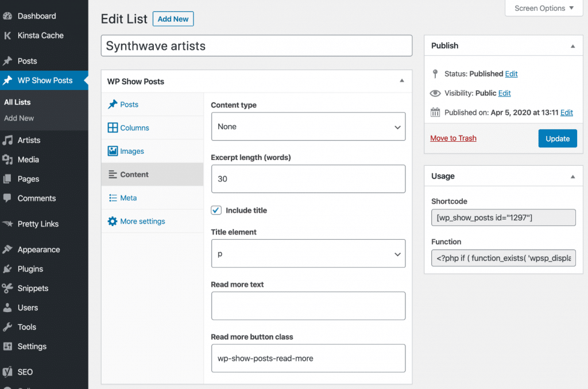This screenshot has width=588, height=389.
Task: Edit the Public visibility link
Action: 504,93
